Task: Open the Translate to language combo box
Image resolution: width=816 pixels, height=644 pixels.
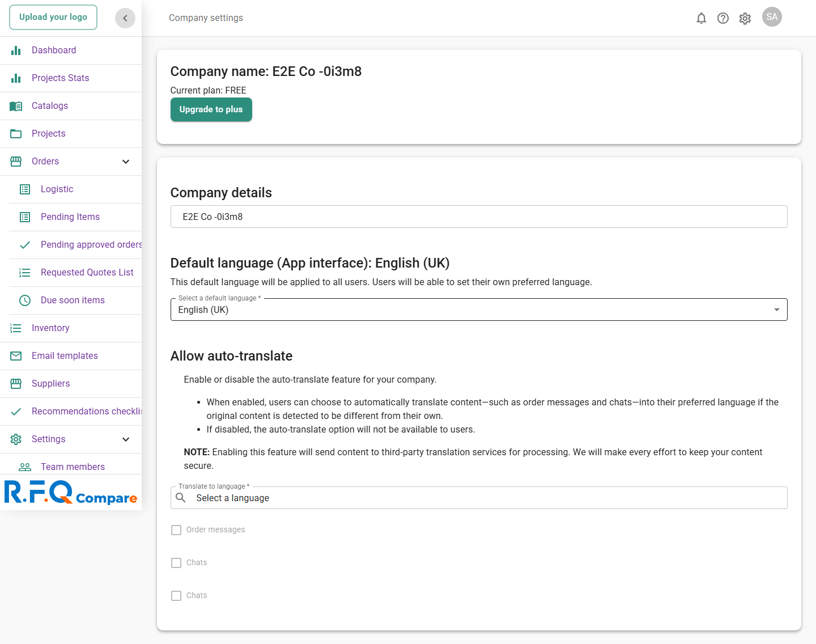Action: pyautogui.click(x=479, y=498)
